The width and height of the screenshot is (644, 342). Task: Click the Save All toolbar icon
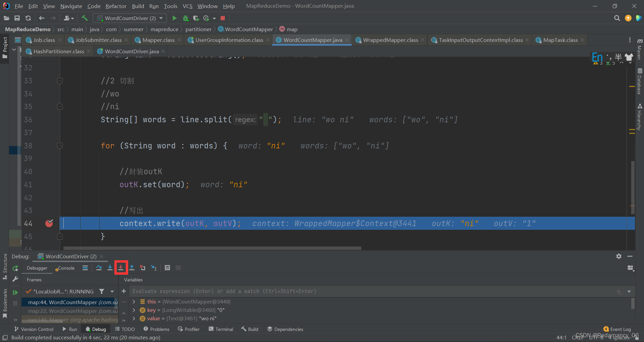17,18
